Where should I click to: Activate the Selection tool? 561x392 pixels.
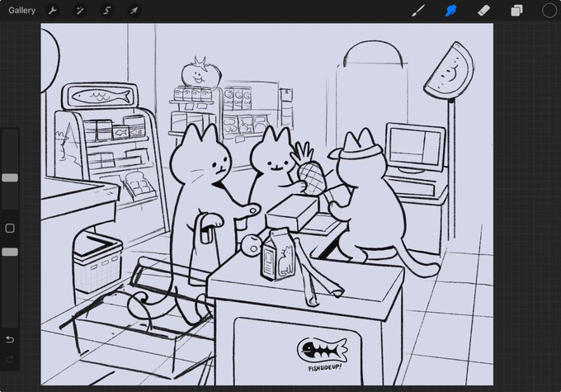106,11
